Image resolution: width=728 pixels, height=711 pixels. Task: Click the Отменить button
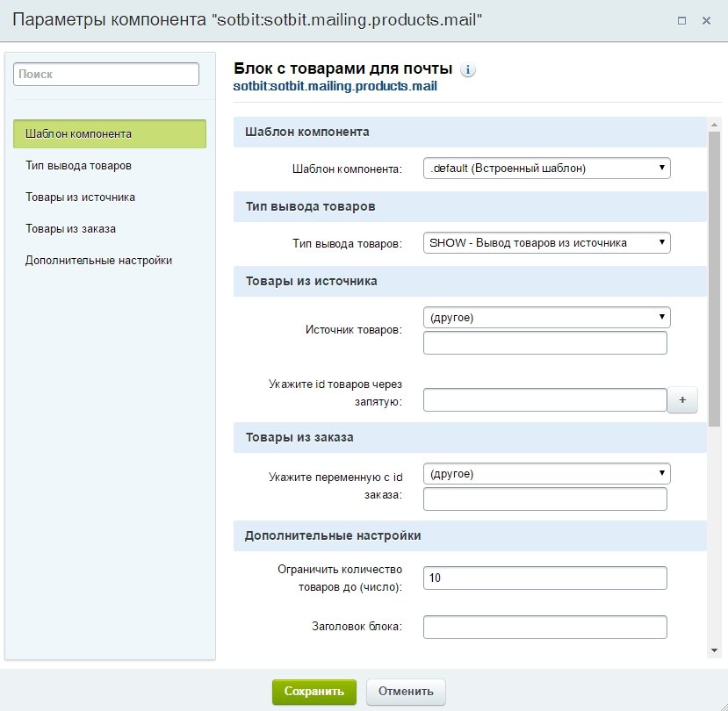click(x=406, y=692)
